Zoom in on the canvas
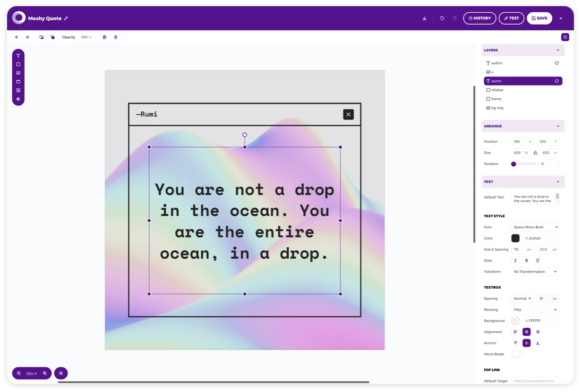 click(x=45, y=374)
